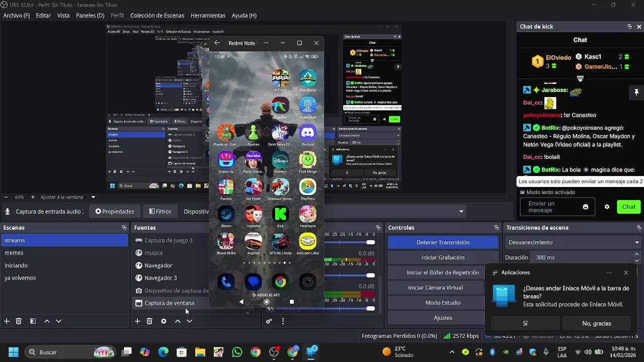
Task: Open the phone dialer app in the phone dock
Action: pyautogui.click(x=226, y=282)
